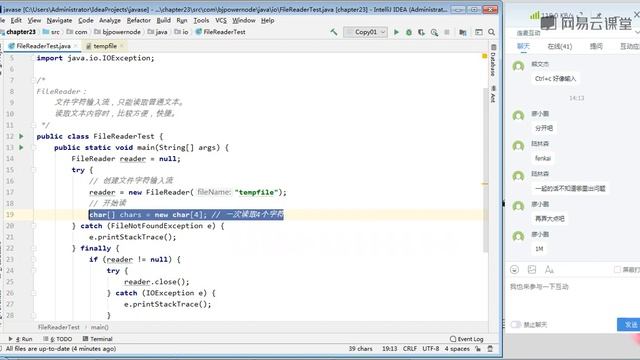
Task: Open the Window menu
Action: tap(244, 20)
